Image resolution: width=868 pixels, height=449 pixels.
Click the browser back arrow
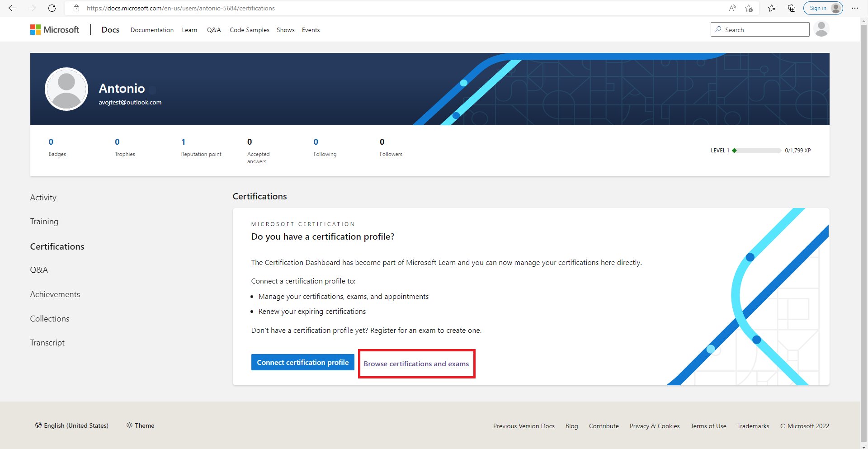click(x=12, y=8)
